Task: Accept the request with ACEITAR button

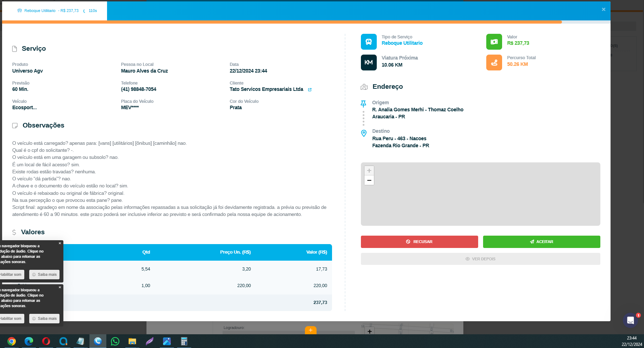Action: pyautogui.click(x=542, y=242)
